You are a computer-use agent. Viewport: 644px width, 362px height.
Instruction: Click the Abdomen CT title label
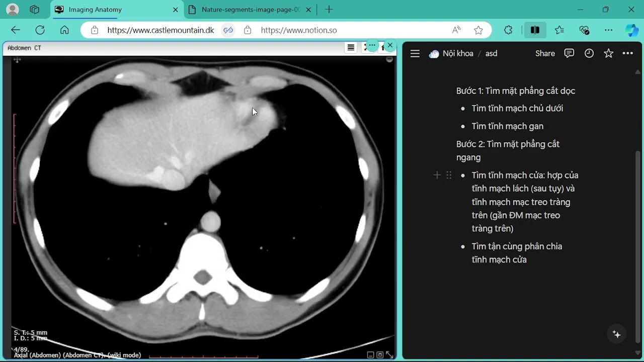coord(24,48)
